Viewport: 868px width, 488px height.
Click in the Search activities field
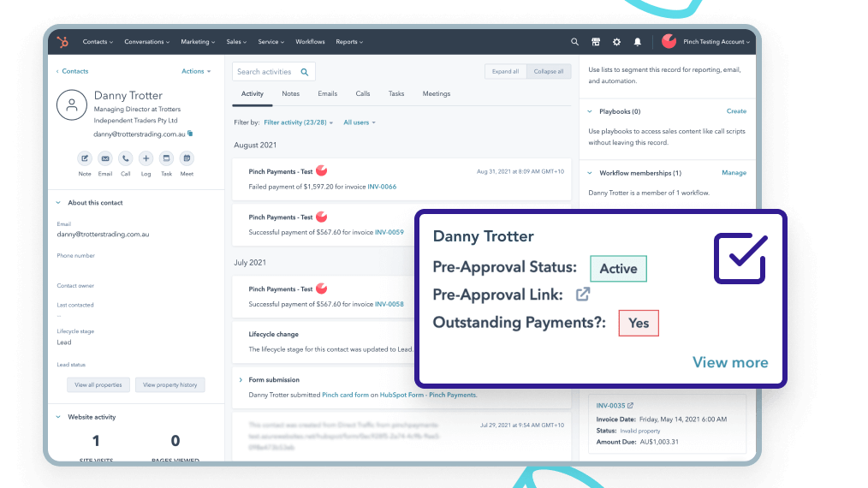[x=266, y=72]
